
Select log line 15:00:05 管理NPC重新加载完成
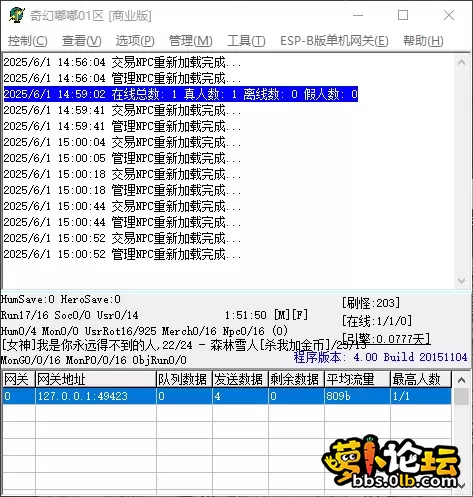pos(122,158)
